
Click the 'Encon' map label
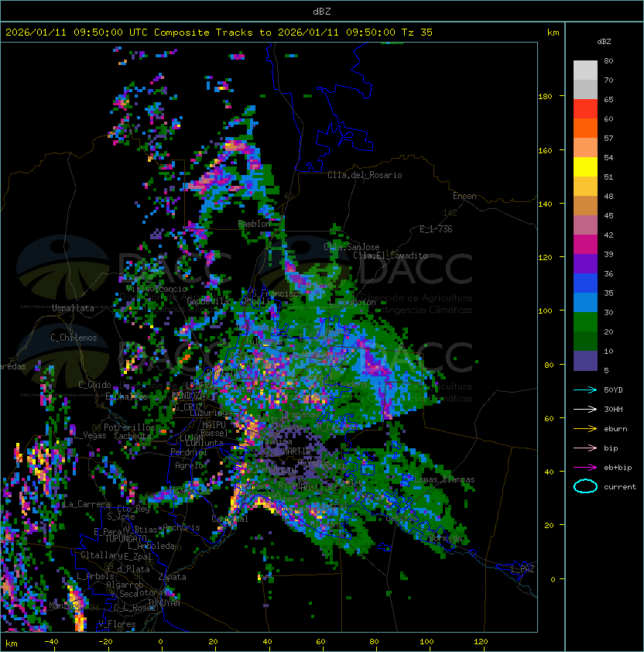click(x=464, y=196)
